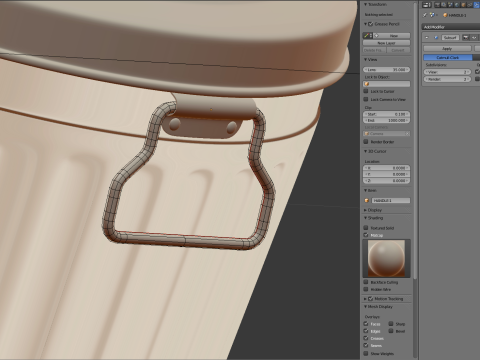
Task: Expand the Motion Tracking panel
Action: 366,299
